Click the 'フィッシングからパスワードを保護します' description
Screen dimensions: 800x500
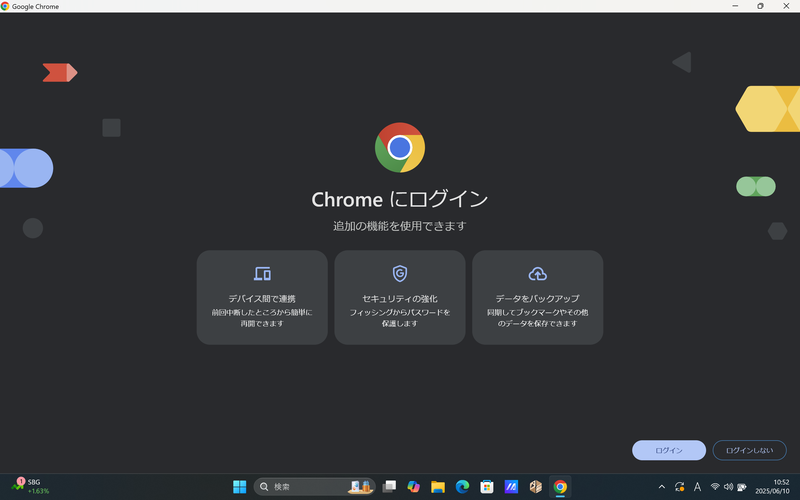(x=399, y=317)
